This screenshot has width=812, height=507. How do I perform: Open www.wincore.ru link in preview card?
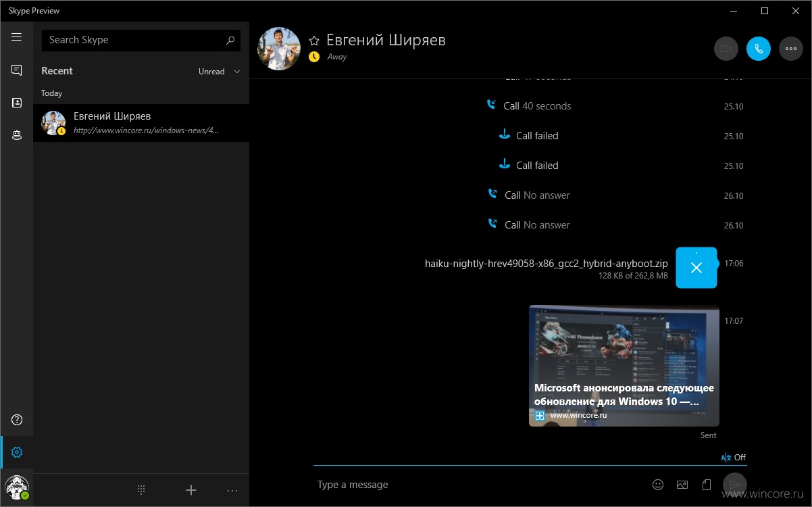point(578,415)
